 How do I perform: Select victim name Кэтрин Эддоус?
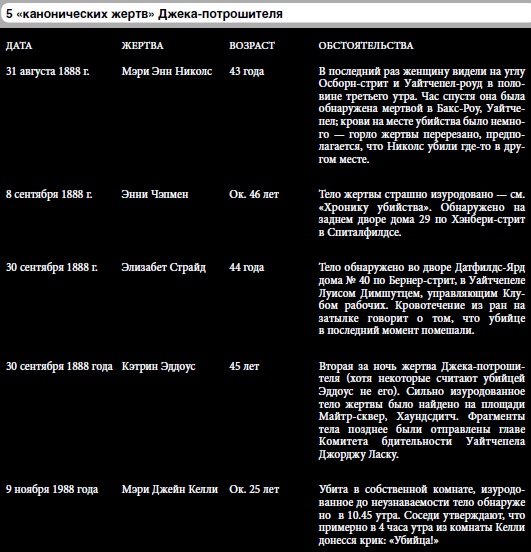tap(158, 366)
